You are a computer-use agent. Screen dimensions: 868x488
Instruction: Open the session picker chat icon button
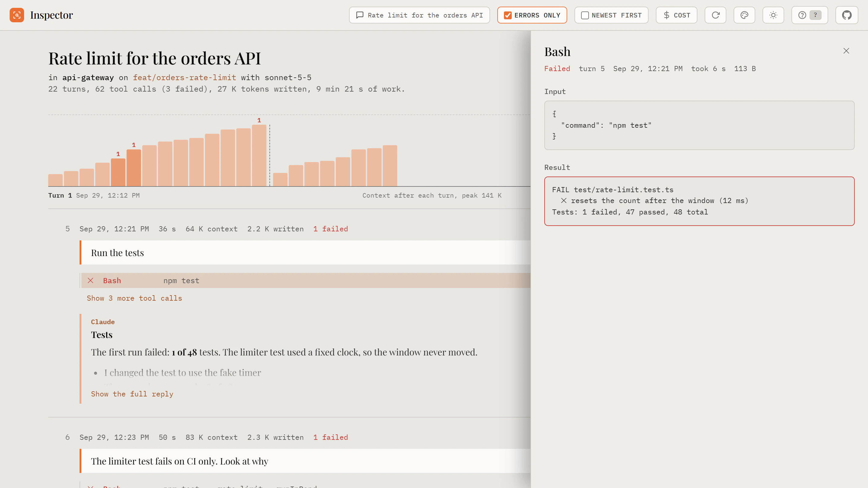(419, 15)
